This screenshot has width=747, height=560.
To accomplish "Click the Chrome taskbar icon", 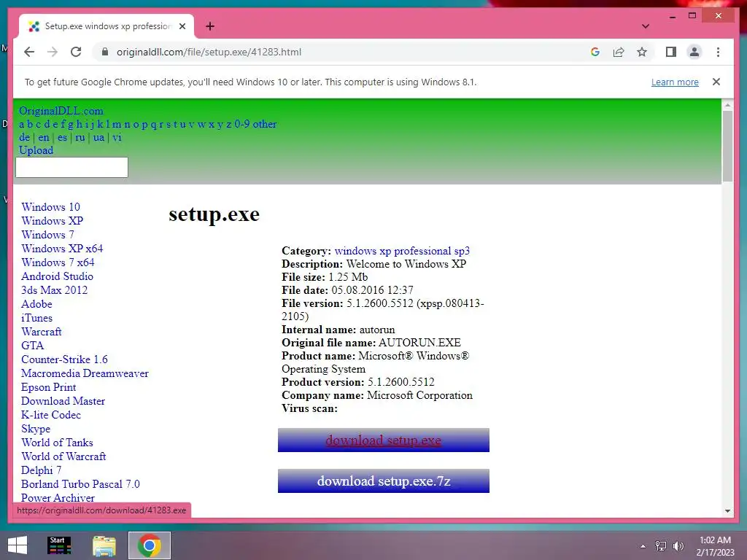I will (149, 545).
